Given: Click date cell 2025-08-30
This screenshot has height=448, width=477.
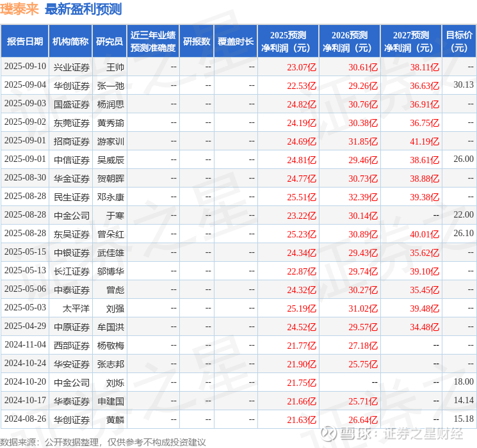Looking at the screenshot, I should pyautogui.click(x=25, y=178).
